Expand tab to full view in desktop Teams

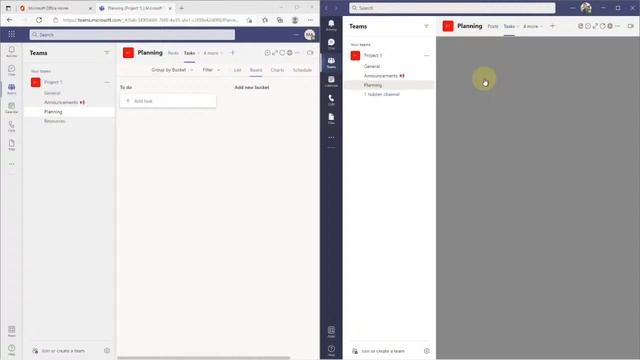coord(595,26)
